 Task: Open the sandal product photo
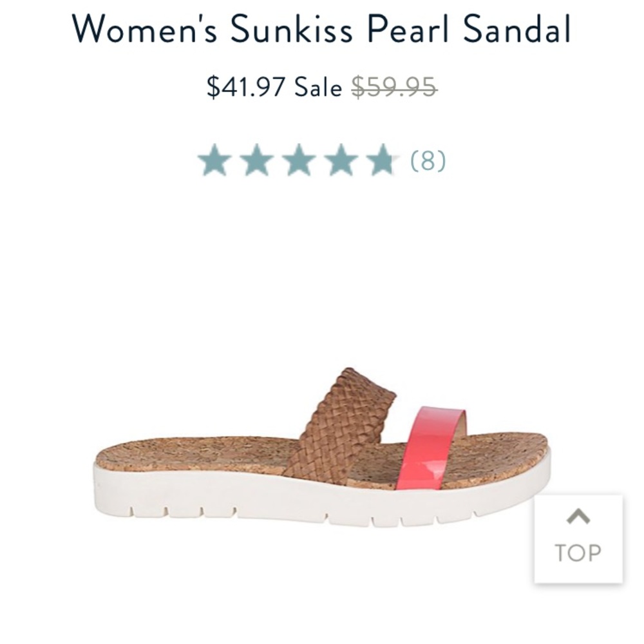click(322, 451)
